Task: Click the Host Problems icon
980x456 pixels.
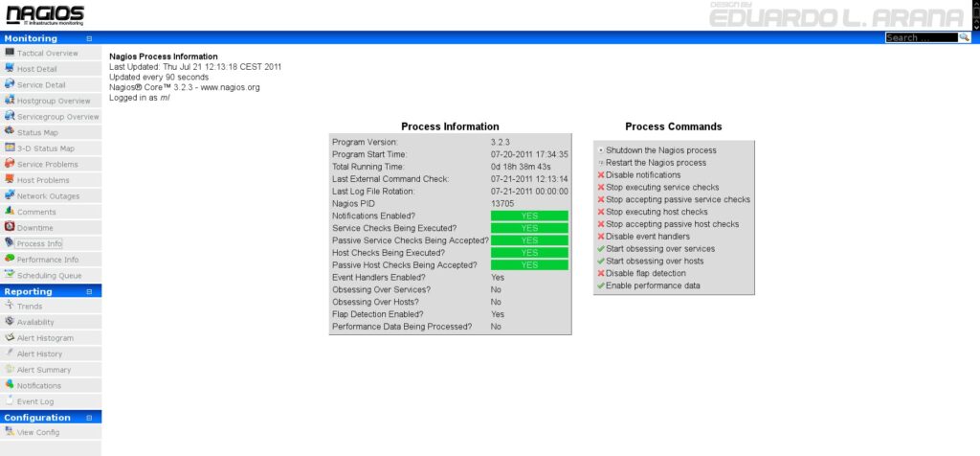Action: click(x=10, y=179)
